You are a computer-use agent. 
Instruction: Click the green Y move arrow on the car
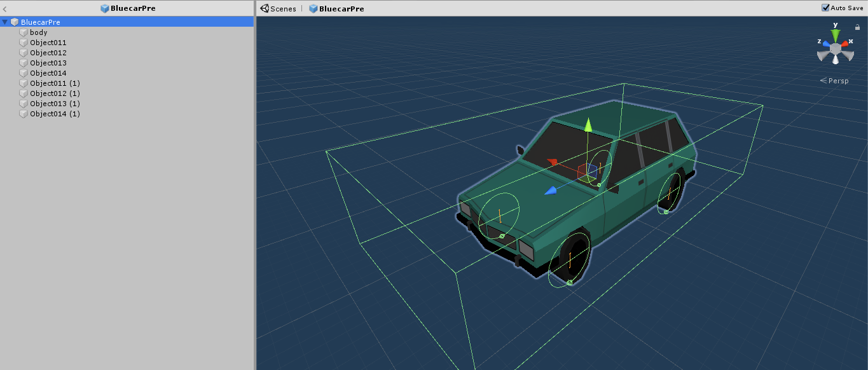pyautogui.click(x=588, y=124)
